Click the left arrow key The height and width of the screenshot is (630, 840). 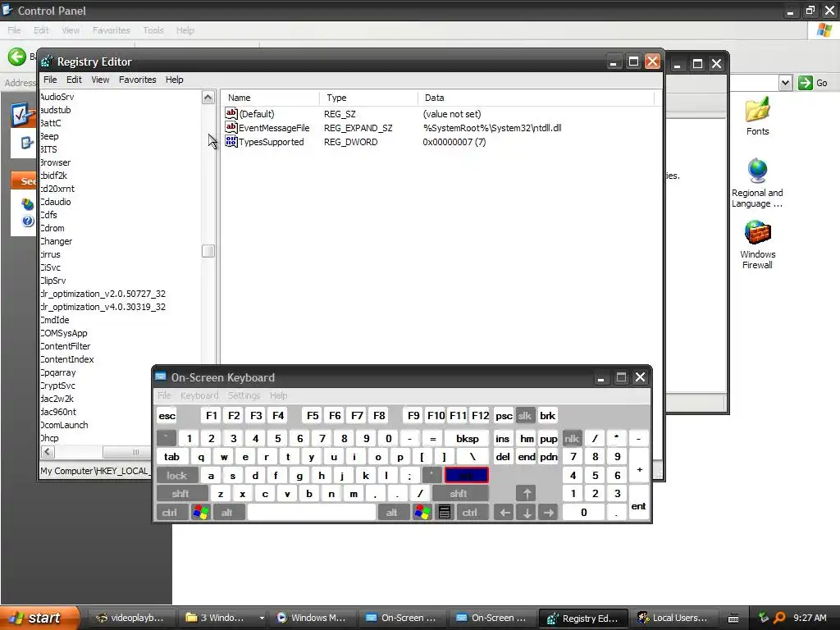click(504, 513)
